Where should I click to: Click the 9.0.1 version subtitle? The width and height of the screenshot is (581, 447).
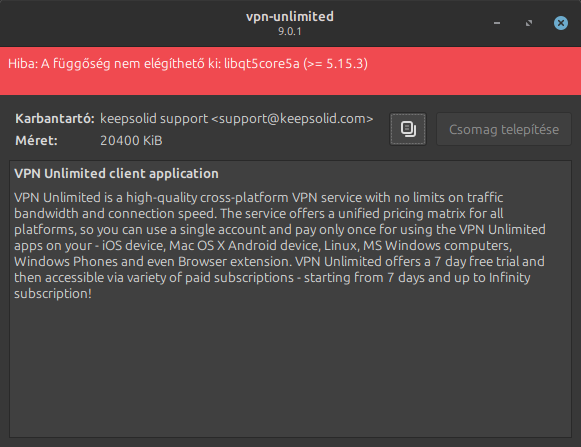(290, 32)
